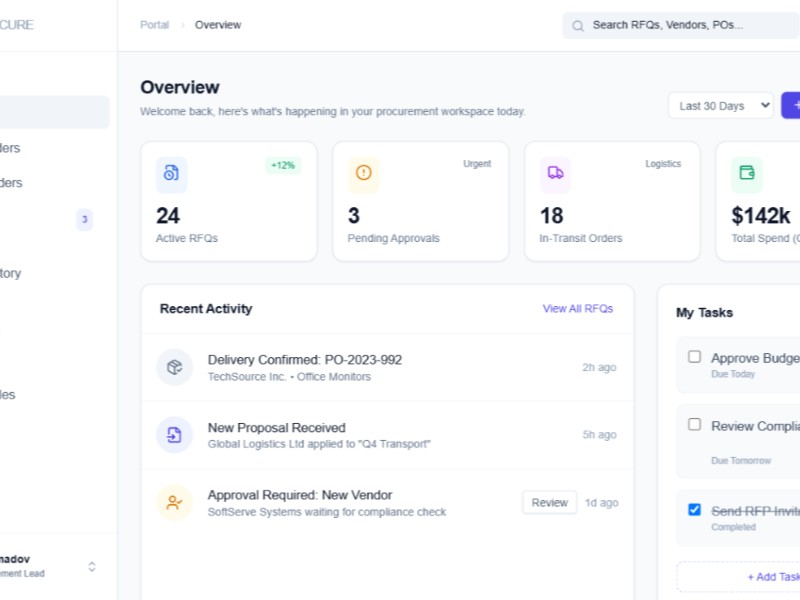Open the Last 30 Days dropdown
The height and width of the screenshot is (600, 800).
(720, 106)
